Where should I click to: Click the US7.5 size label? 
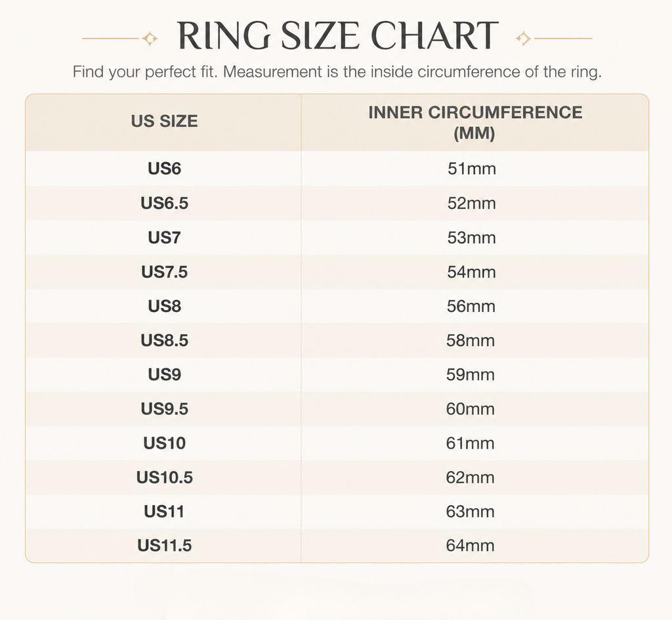coord(165,272)
